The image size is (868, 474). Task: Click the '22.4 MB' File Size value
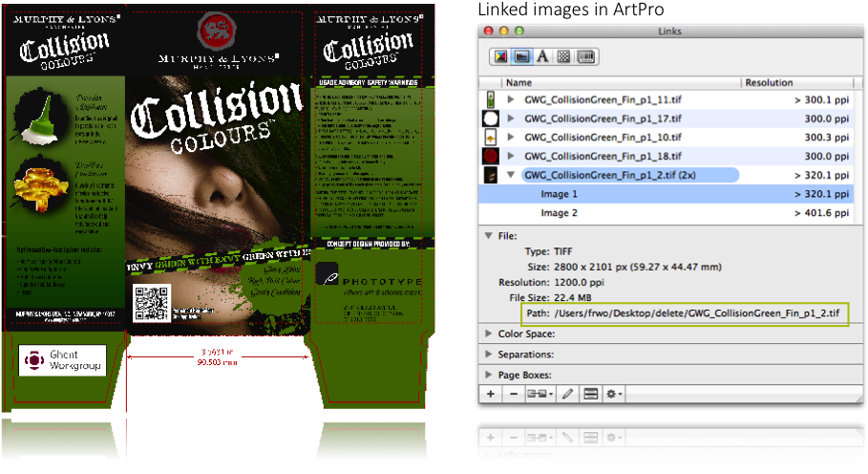pyautogui.click(x=573, y=298)
